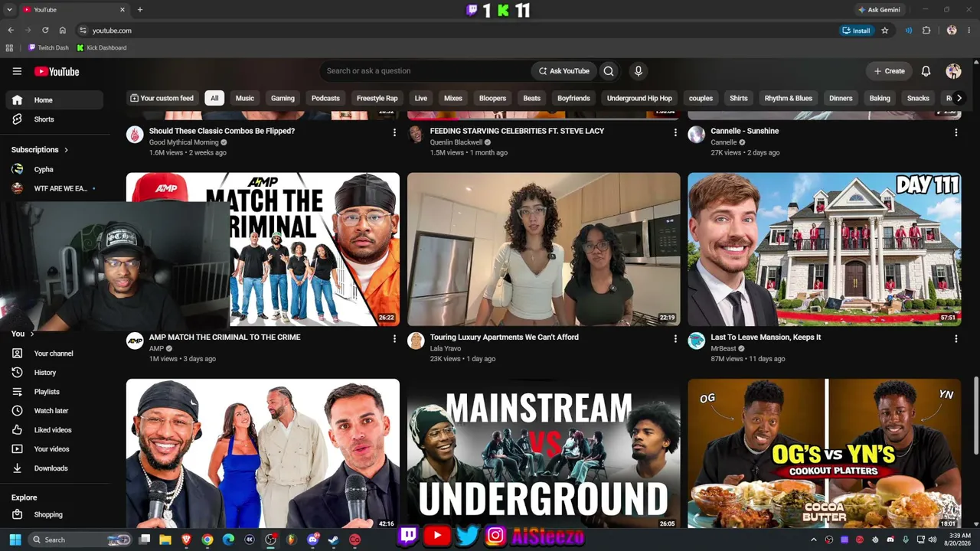Play the Mainstream vs Underground thumbnail

pyautogui.click(x=544, y=453)
